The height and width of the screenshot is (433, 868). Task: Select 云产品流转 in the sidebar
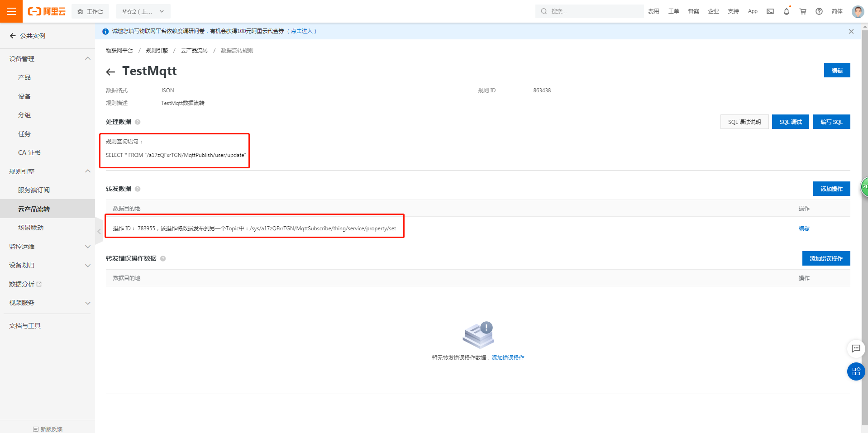pos(48,209)
